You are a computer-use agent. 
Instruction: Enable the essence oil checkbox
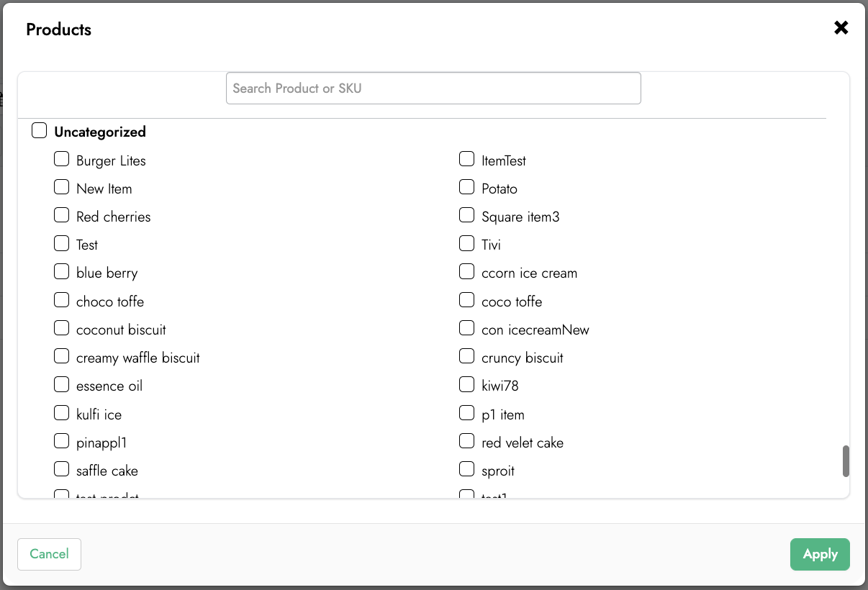tap(62, 384)
